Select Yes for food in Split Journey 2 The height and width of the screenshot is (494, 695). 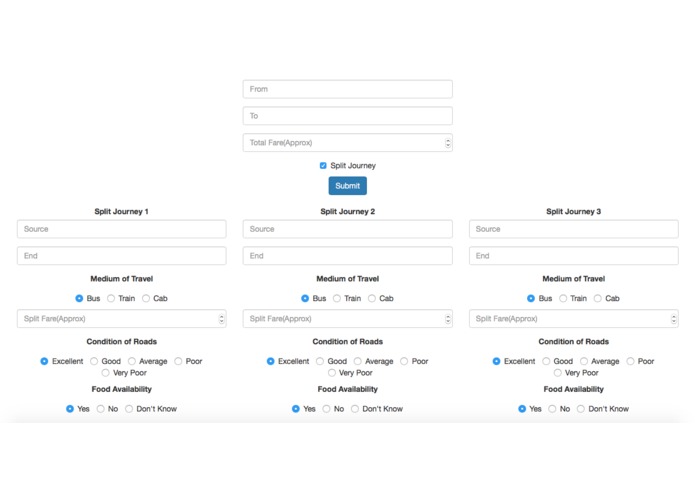[x=296, y=409]
